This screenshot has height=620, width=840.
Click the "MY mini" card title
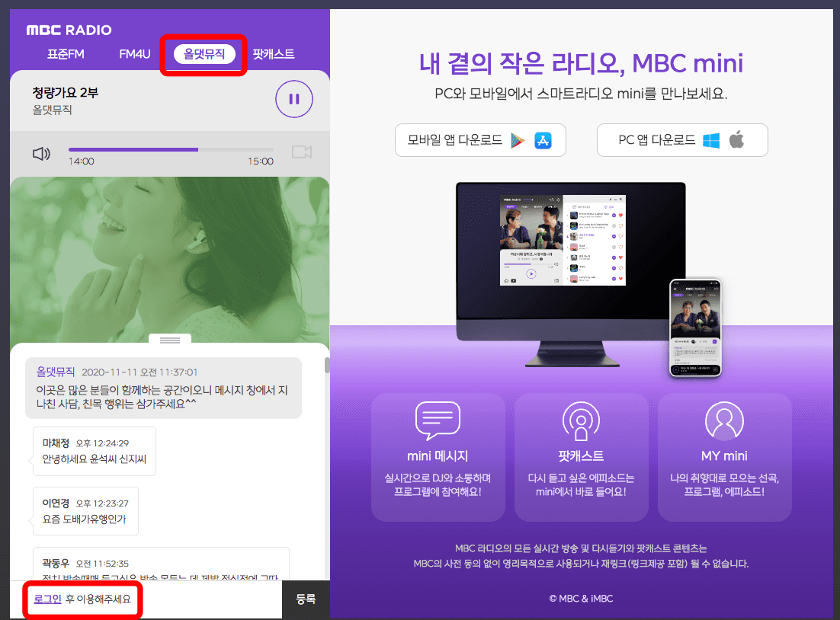pyautogui.click(x=724, y=456)
